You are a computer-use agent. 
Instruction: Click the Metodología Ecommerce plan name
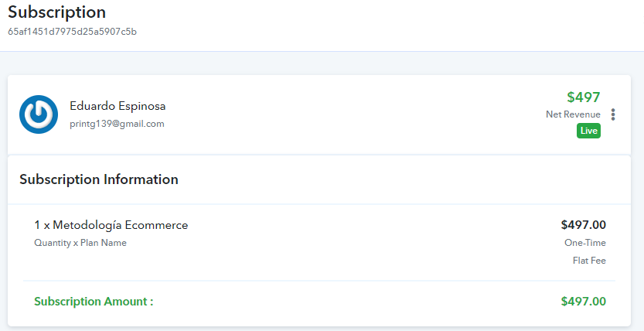[121, 225]
